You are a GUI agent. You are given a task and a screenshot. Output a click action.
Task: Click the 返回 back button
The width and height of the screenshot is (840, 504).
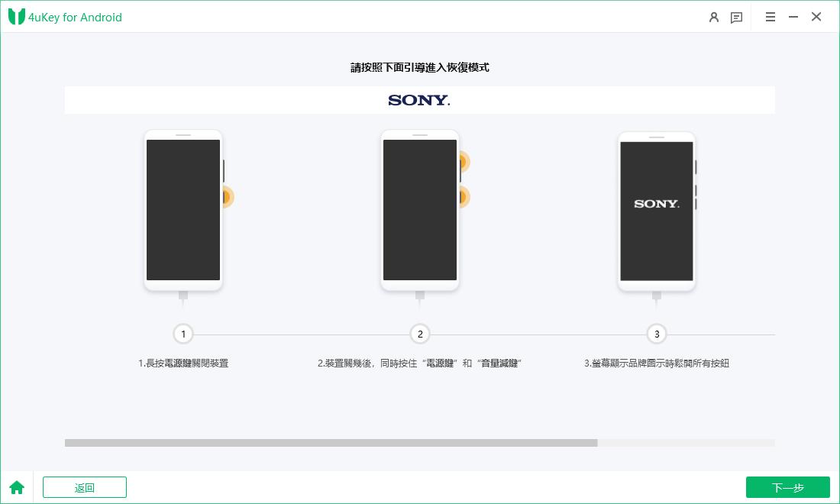click(85, 487)
